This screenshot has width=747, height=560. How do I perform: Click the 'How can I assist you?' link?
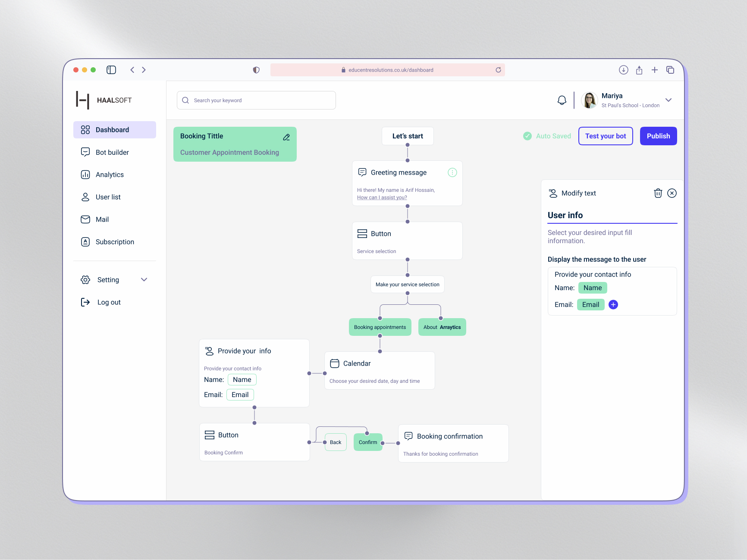(382, 197)
